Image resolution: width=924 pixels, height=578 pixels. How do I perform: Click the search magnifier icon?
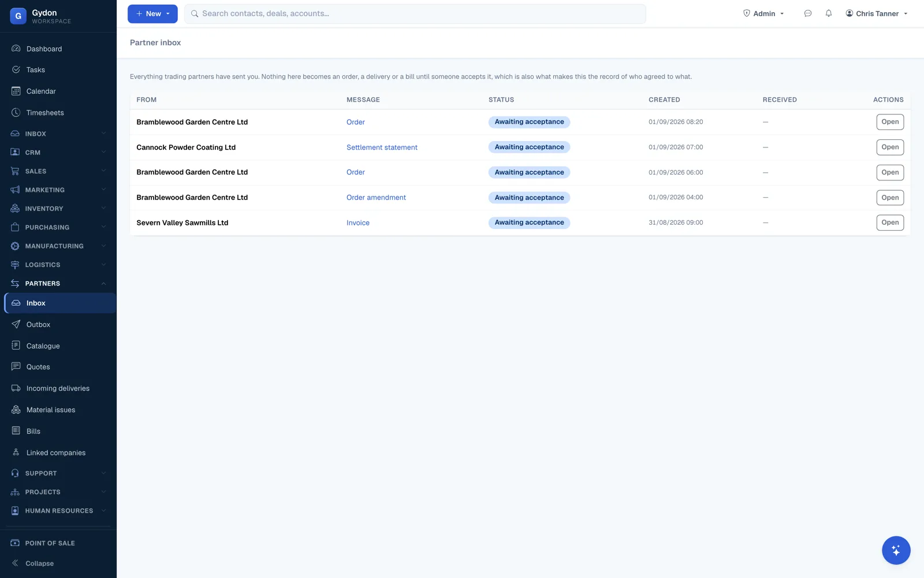[x=195, y=13]
